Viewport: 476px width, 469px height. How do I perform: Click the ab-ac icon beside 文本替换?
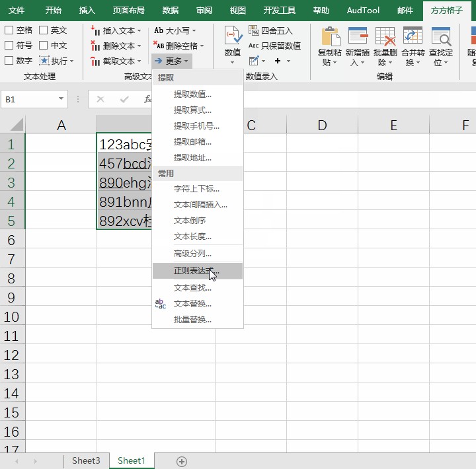160,304
